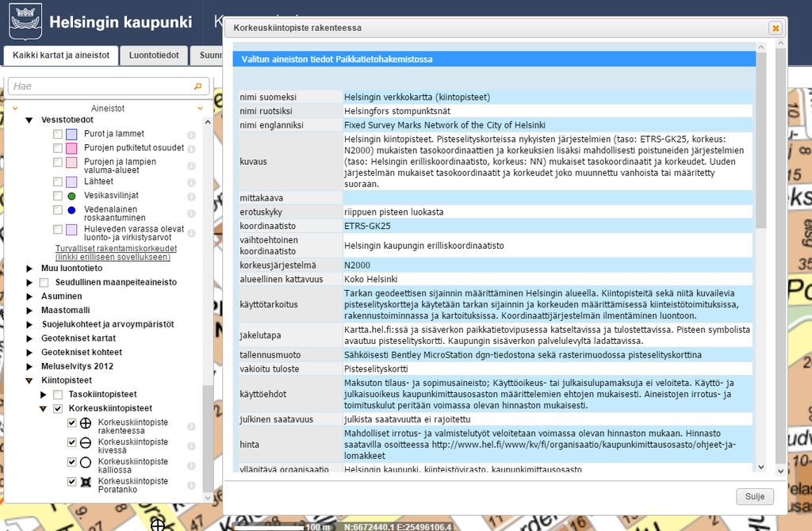Expand the Seudullinen maanpeiteaineisto group
The height and width of the screenshot is (531, 812).
click(29, 283)
